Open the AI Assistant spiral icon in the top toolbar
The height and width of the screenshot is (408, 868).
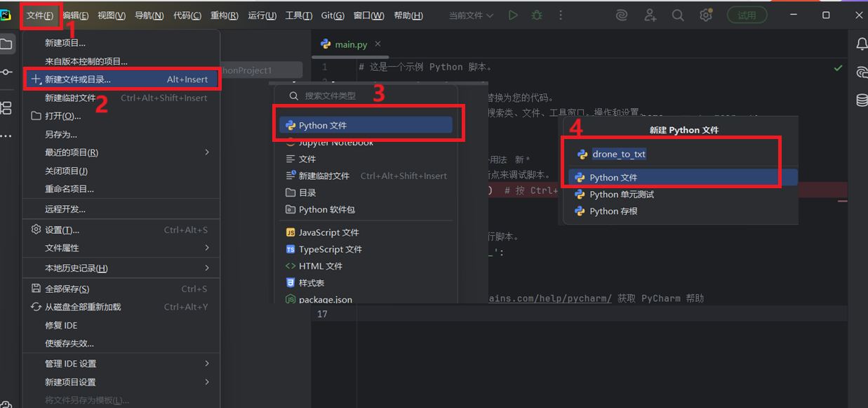[x=622, y=15]
